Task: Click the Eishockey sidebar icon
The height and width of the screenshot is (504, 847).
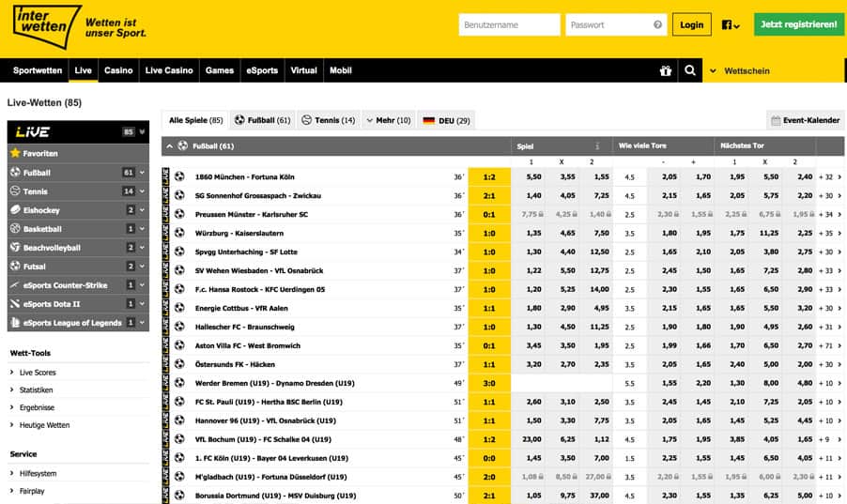Action: click(x=15, y=209)
